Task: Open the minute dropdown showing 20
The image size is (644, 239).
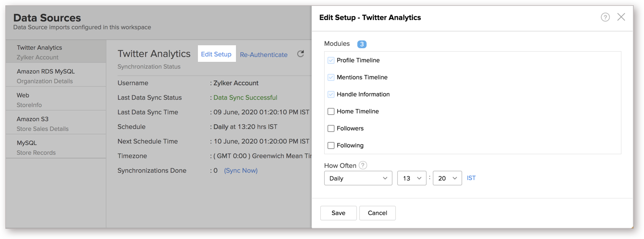Action: pyautogui.click(x=448, y=178)
